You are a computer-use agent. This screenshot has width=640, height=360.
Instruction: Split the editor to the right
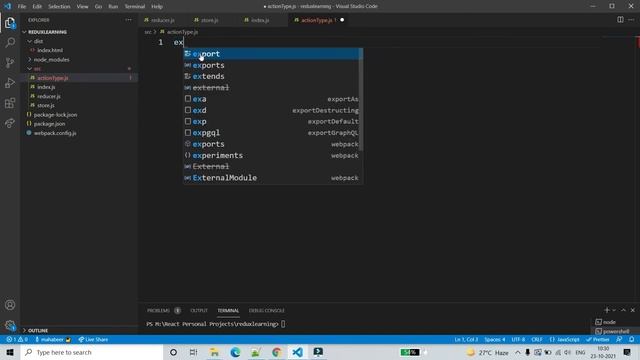620,20
